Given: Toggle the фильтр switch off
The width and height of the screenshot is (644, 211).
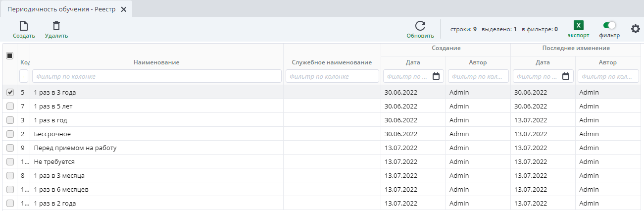Looking at the screenshot, I should tap(609, 25).
